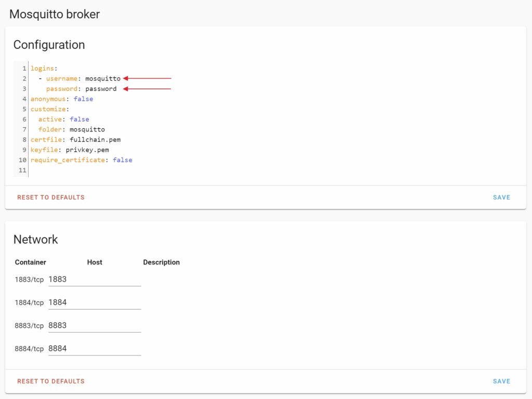Click the 'customize:' key on line 5
The width and height of the screenshot is (532, 399).
click(x=49, y=109)
